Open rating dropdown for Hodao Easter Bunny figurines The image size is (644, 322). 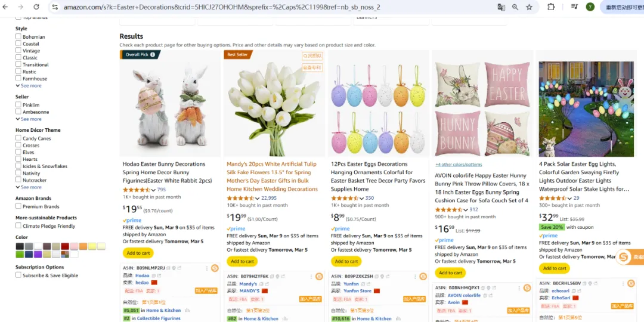(x=154, y=190)
